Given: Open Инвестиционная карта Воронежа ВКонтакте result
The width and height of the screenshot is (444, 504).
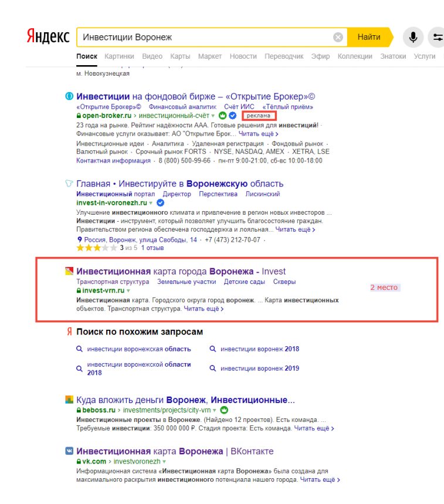Looking at the screenshot, I should 175,451.
